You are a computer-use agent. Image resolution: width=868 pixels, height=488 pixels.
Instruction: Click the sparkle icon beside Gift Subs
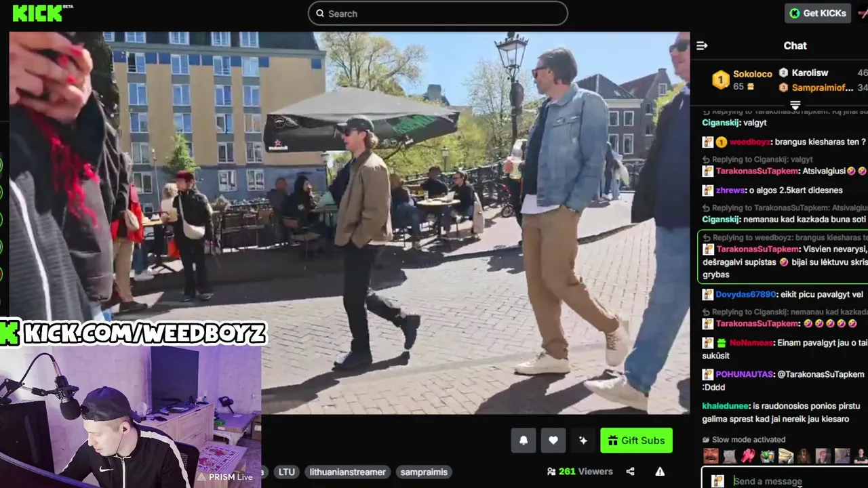click(583, 441)
